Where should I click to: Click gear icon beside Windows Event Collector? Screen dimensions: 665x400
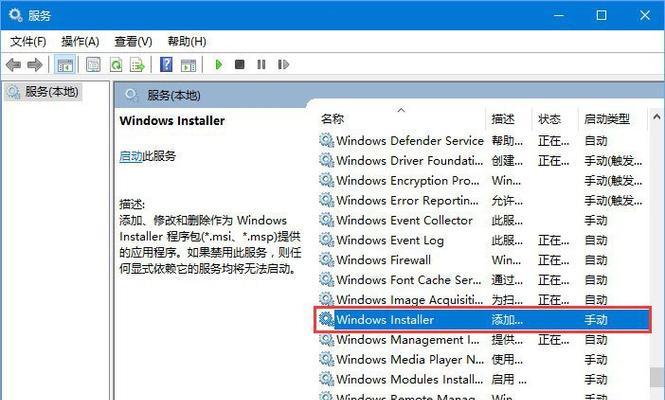327,220
